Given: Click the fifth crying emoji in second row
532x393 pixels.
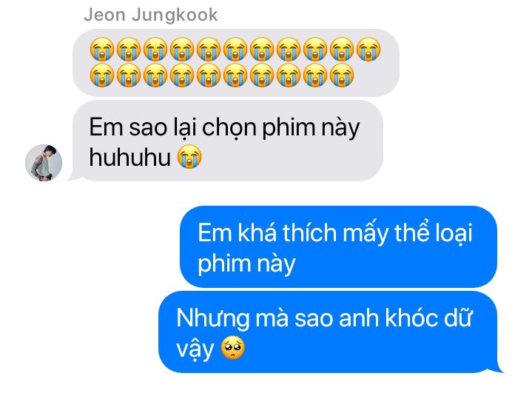Looking at the screenshot, I should (209, 75).
